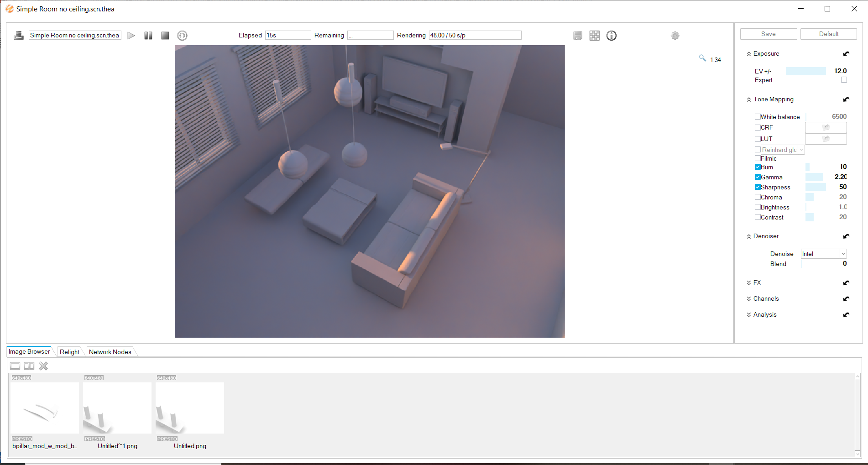The height and width of the screenshot is (465, 868).
Task: Expand the FX section
Action: click(x=757, y=282)
